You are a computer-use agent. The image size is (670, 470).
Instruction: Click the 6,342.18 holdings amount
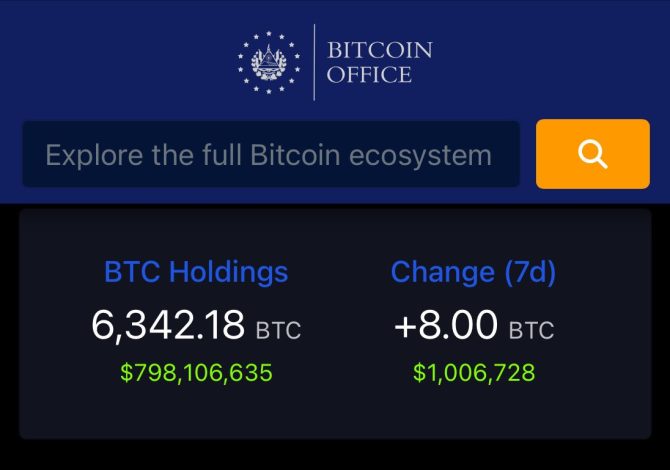click(168, 325)
